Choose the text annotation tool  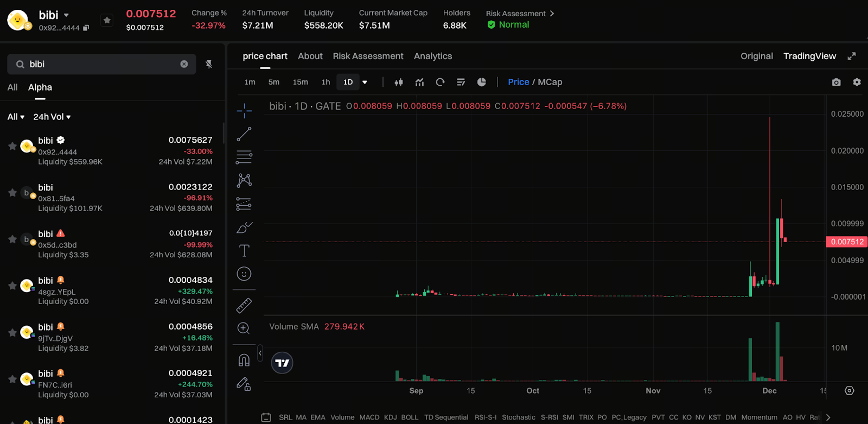tap(244, 250)
